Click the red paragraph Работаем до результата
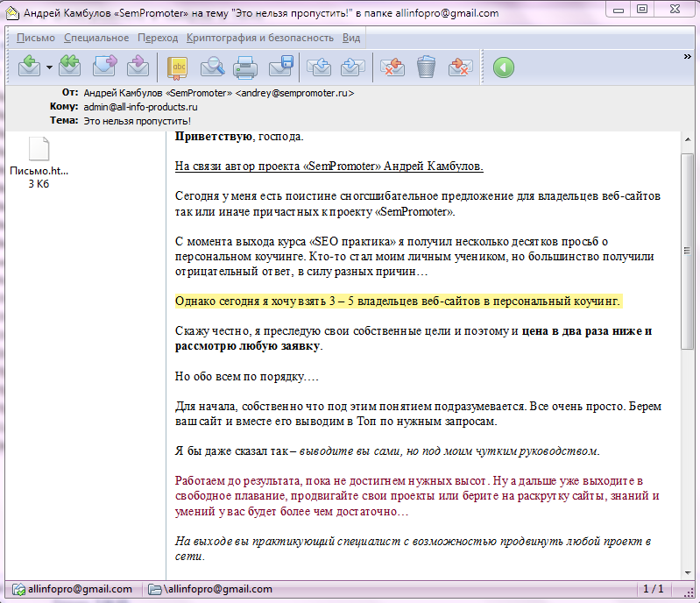The image size is (700, 603). pos(417,496)
